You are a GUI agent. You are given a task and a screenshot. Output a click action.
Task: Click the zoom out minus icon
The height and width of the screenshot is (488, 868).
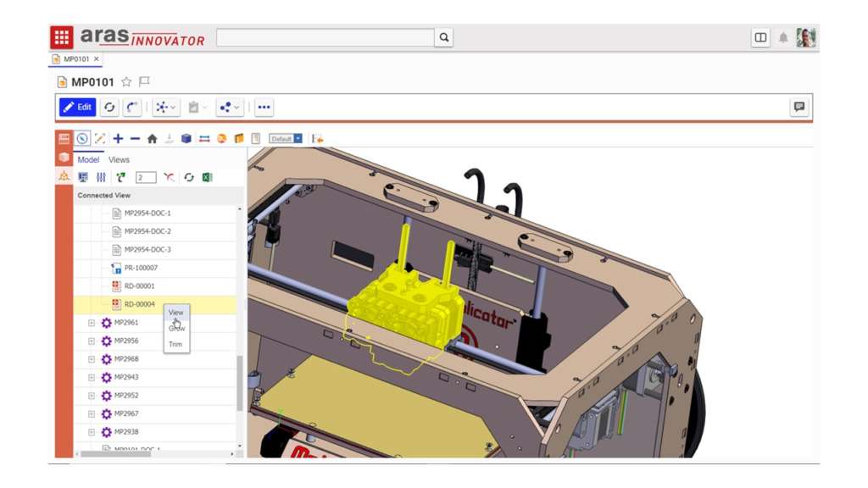pos(135,139)
